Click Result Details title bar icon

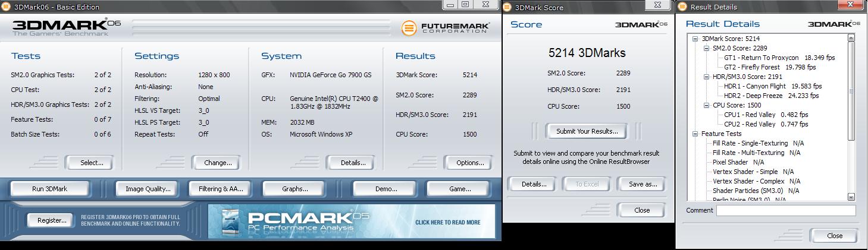tap(682, 7)
